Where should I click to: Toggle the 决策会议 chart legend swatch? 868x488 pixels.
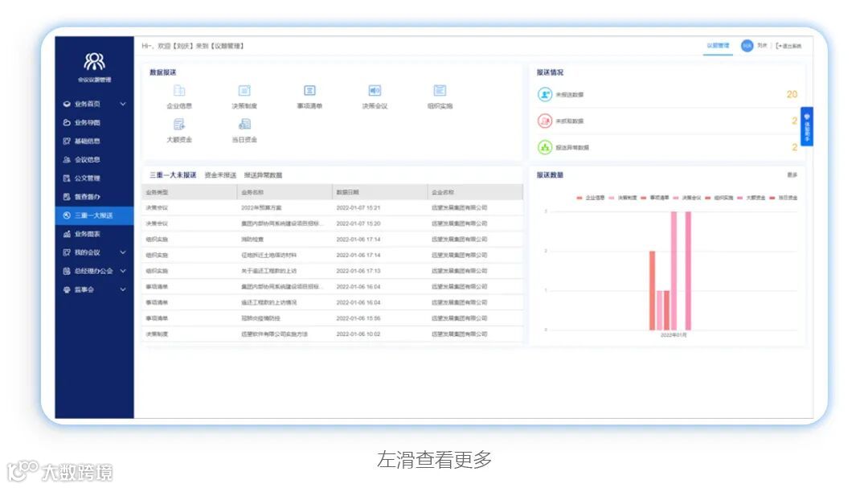click(676, 198)
